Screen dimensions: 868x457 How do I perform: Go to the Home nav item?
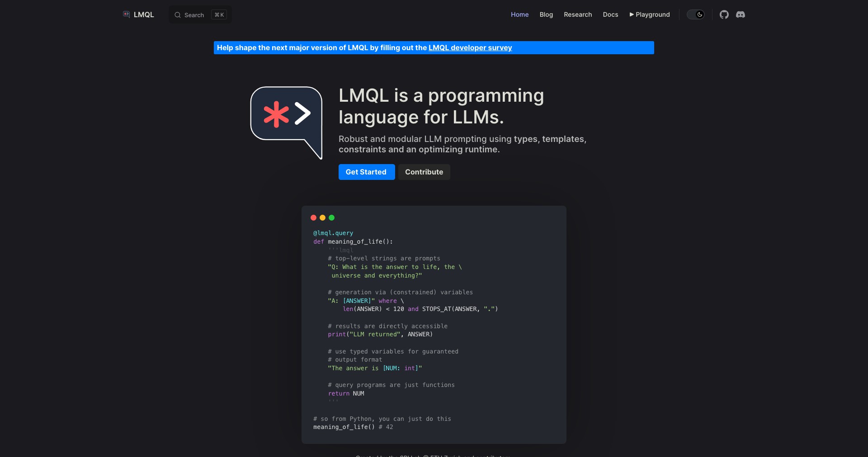click(x=519, y=14)
